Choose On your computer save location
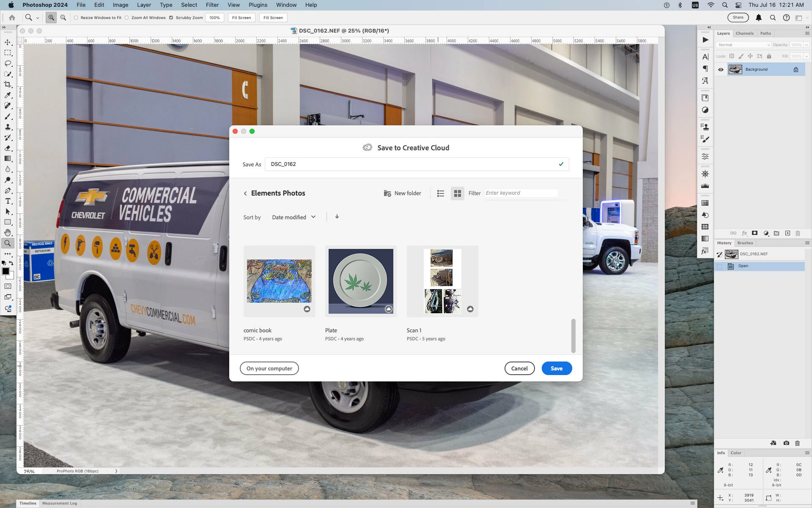 point(269,368)
